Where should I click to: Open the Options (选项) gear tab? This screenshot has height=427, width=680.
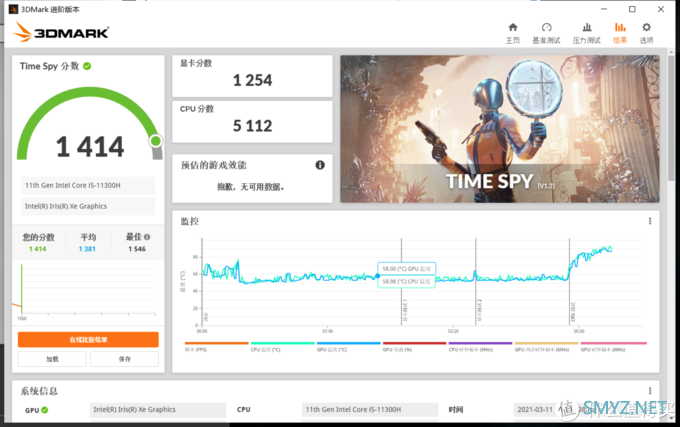[x=646, y=33]
